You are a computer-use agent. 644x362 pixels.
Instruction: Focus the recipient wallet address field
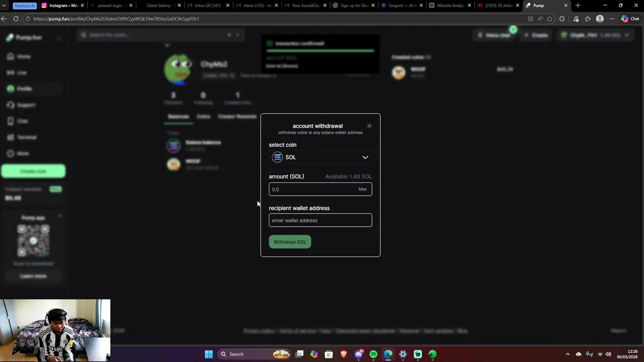320,220
